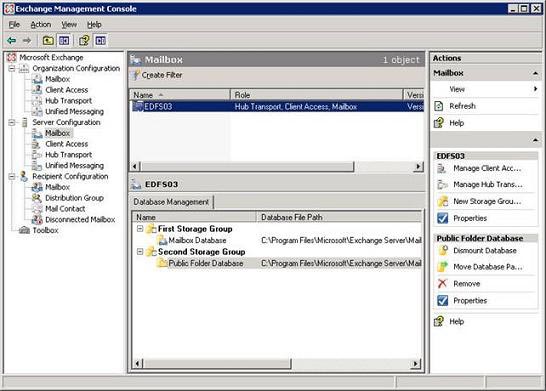Screen dimensions: 546x391
Task: Collapse the Second Storage Group
Action: [140, 251]
